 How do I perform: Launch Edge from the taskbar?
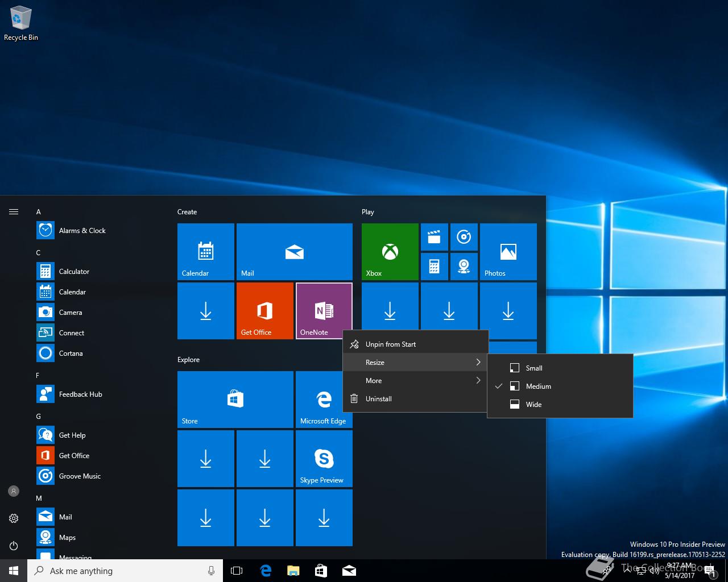pyautogui.click(x=266, y=571)
